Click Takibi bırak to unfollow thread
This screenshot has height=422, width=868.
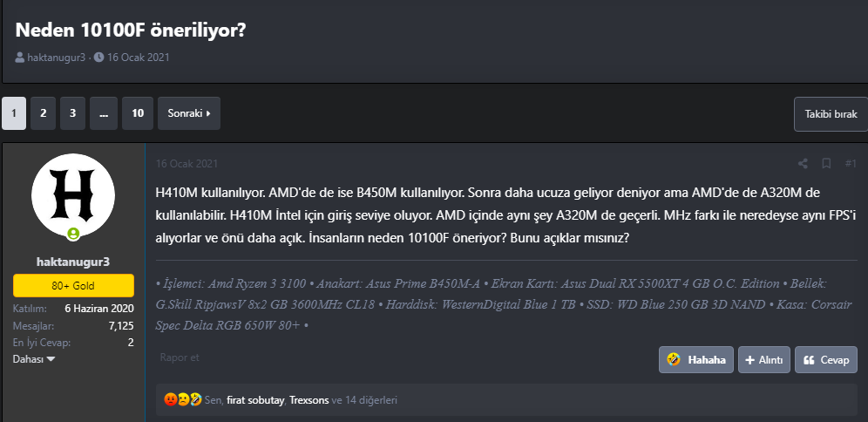[x=831, y=114]
